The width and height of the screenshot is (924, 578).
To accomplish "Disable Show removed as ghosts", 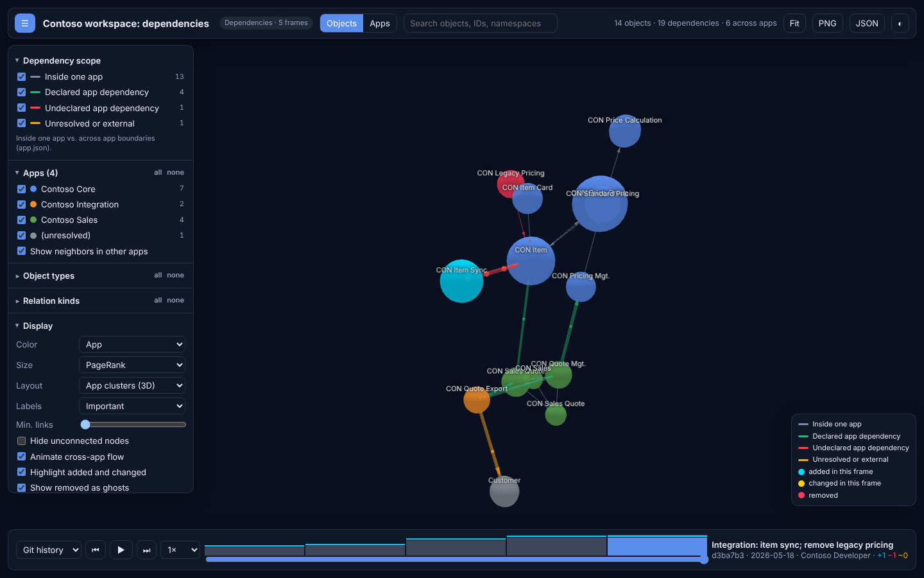I will pyautogui.click(x=21, y=487).
